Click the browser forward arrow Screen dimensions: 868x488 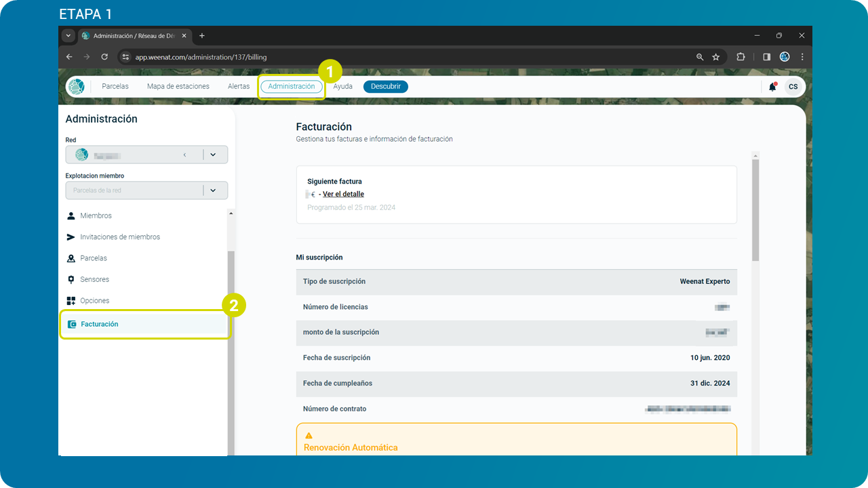click(x=87, y=57)
